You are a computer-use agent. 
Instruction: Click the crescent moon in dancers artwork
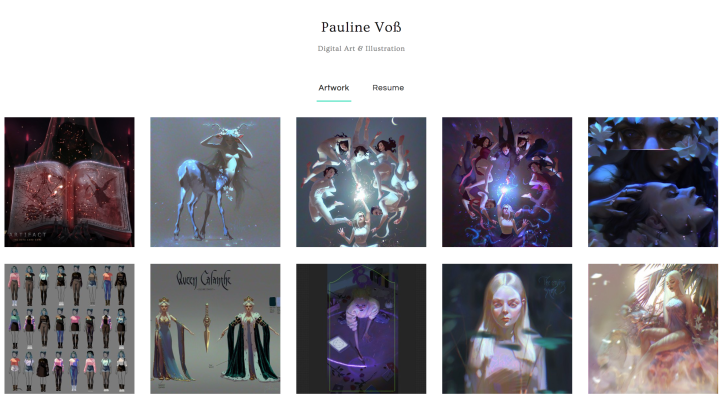point(394,121)
